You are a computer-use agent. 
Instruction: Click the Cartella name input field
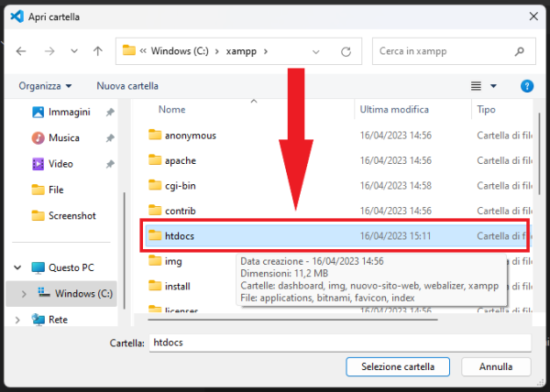pos(340,343)
